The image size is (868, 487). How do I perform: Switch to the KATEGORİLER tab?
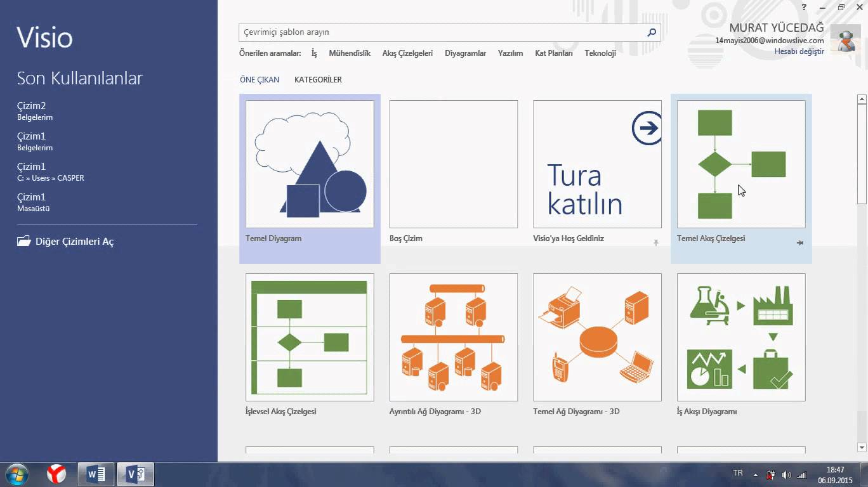tap(318, 80)
